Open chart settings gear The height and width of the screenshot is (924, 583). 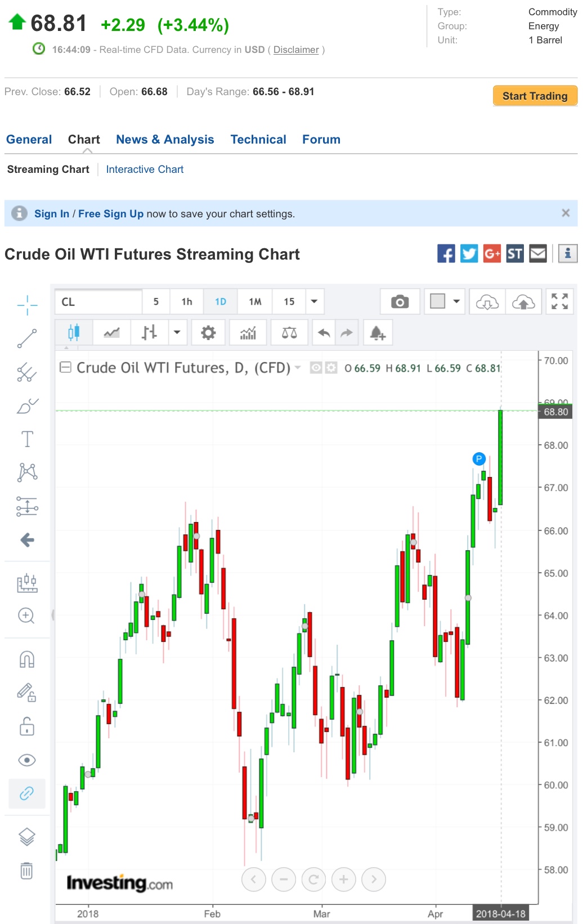tap(208, 333)
